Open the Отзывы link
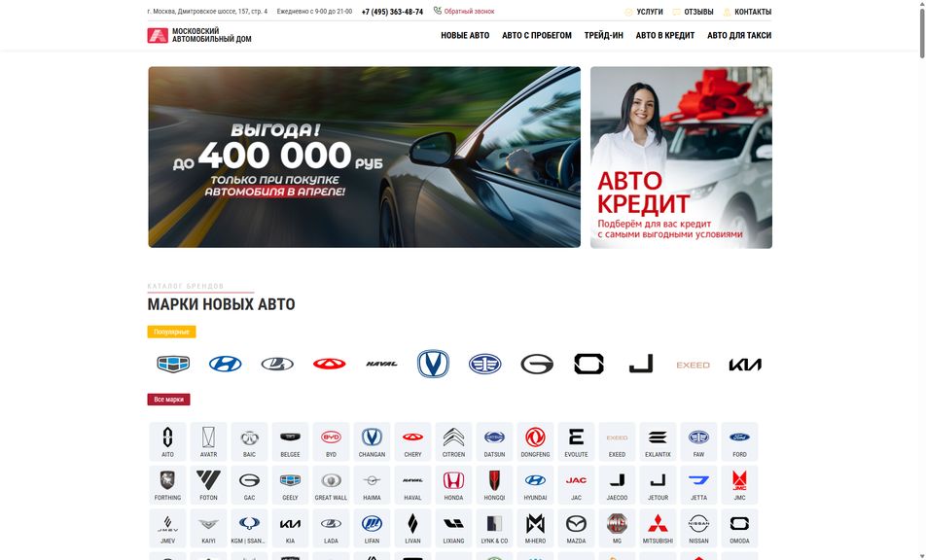The image size is (926, 560). 693,12
